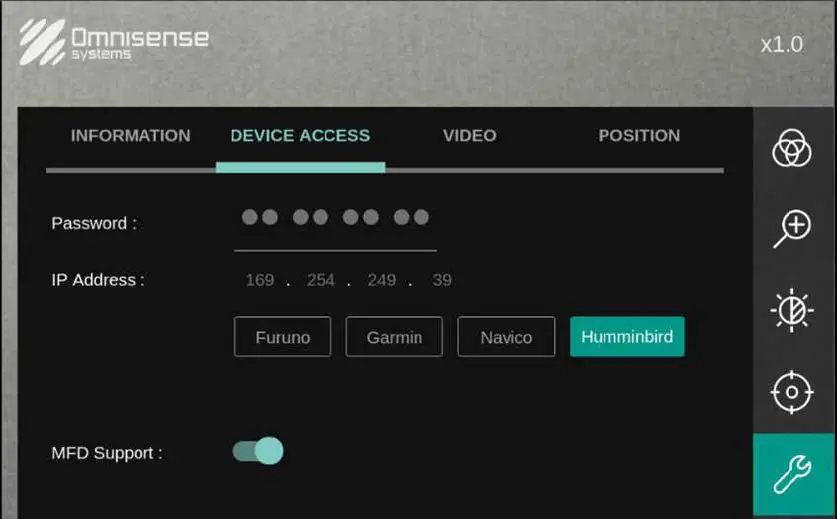
Task: Select the DEVICE ACCESS tab
Action: pyautogui.click(x=300, y=136)
